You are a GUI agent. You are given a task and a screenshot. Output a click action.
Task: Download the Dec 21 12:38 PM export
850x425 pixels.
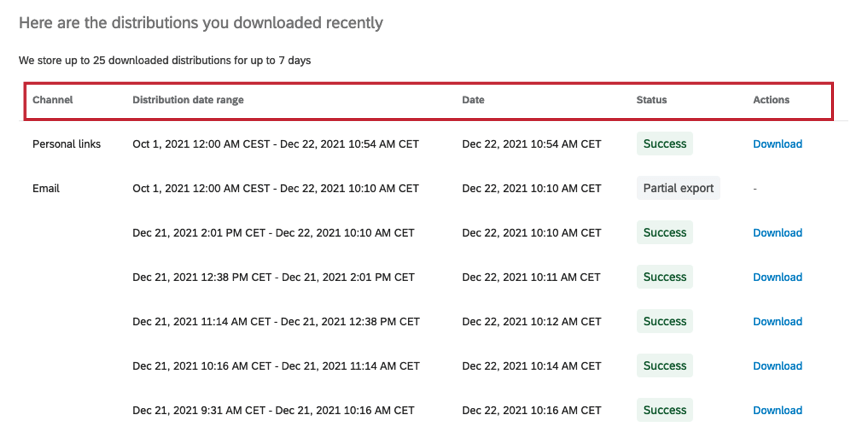pos(777,277)
